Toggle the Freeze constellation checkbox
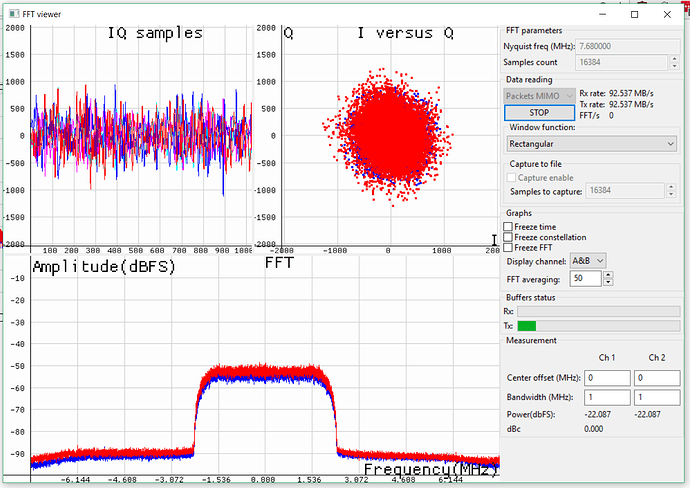Screen dimensions: 690x488 pyautogui.click(x=509, y=237)
